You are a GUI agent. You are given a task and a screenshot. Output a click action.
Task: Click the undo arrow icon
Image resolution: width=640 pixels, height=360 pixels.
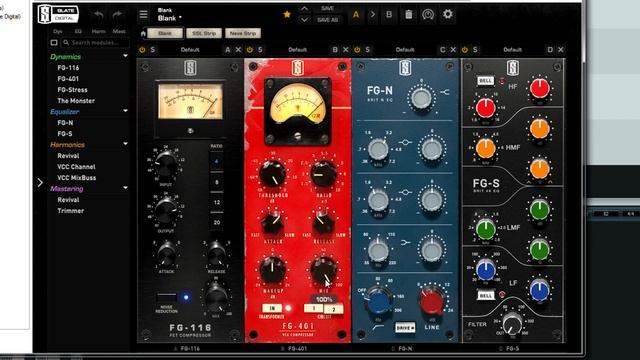click(98, 15)
